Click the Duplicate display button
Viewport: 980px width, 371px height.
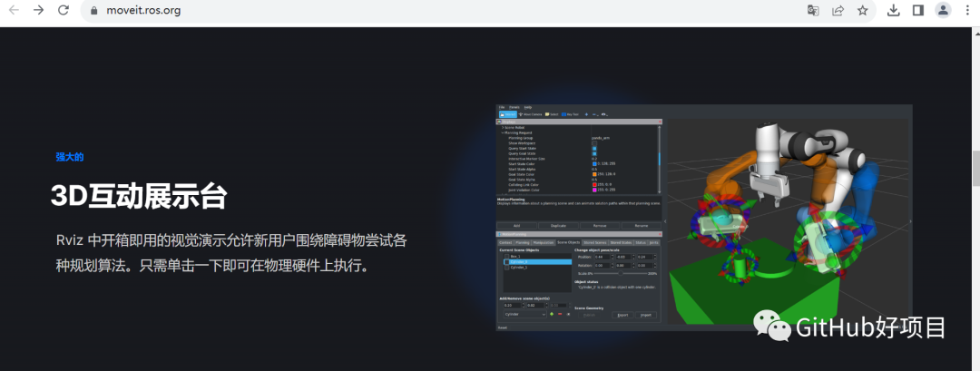(x=558, y=226)
